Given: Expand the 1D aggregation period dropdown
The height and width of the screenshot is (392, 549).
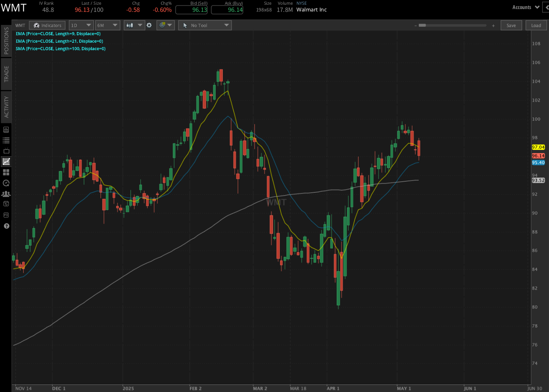Looking at the screenshot, I should [81, 25].
